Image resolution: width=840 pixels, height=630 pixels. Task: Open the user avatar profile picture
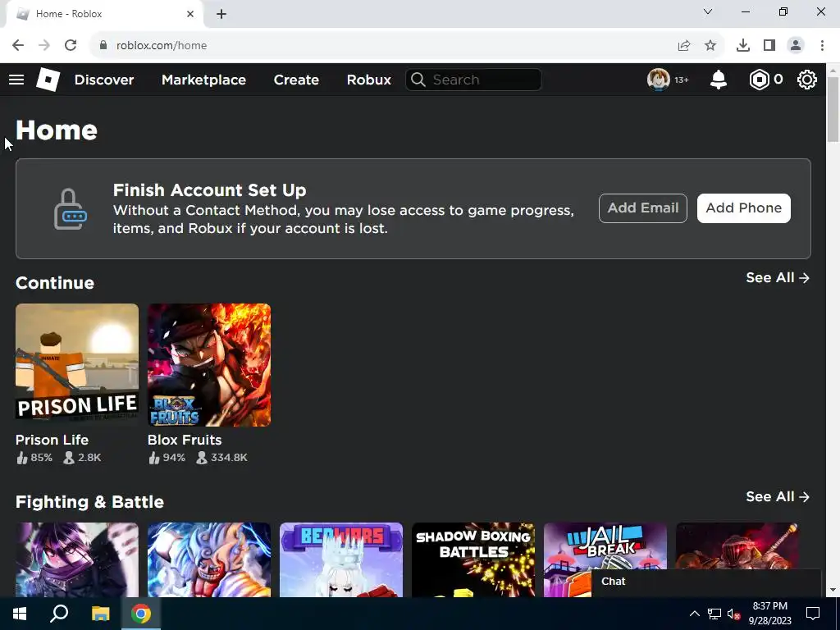pos(659,80)
